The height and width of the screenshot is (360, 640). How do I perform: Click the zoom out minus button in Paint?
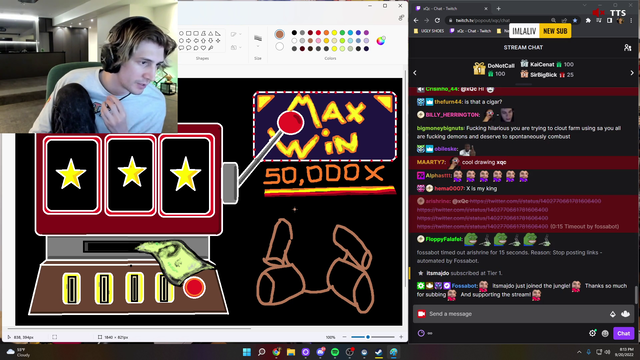coord(344,337)
